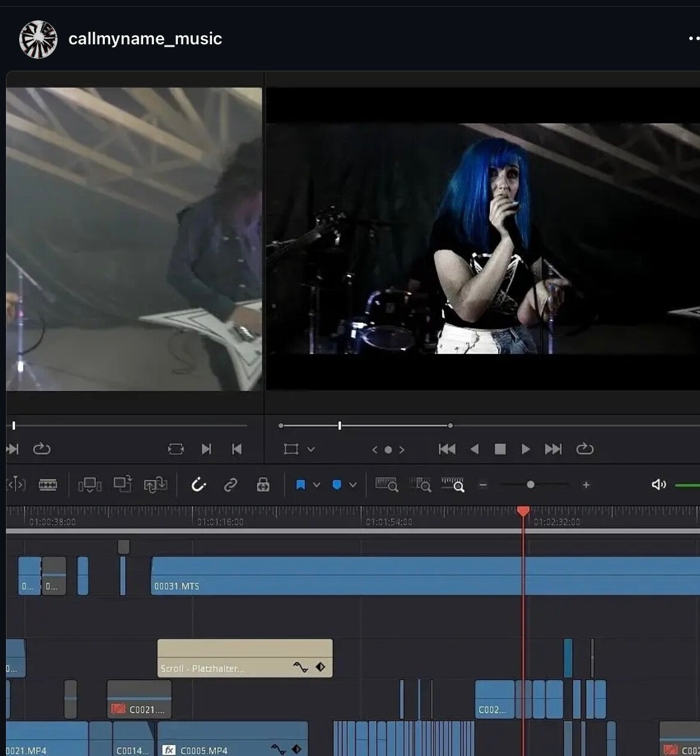Click the Replace Clip icon
This screenshot has height=756, width=700.
point(155,485)
